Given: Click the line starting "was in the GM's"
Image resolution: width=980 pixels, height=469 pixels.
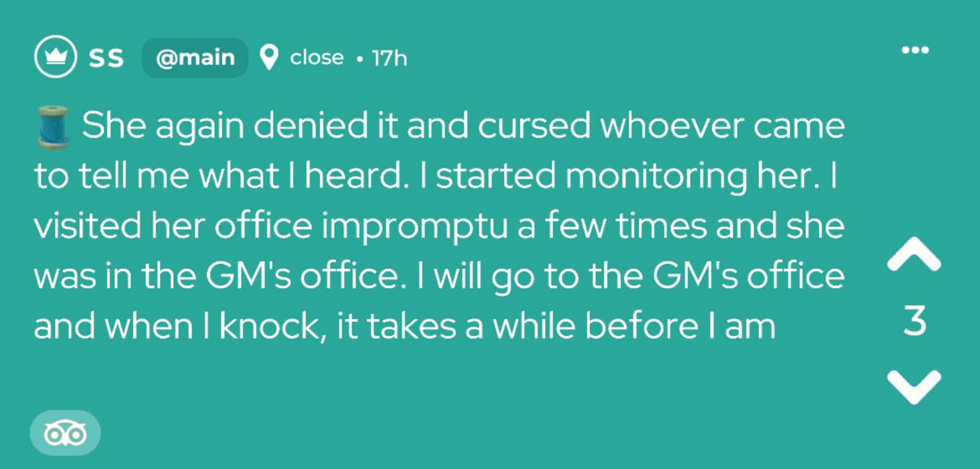Looking at the screenshot, I should 439,276.
